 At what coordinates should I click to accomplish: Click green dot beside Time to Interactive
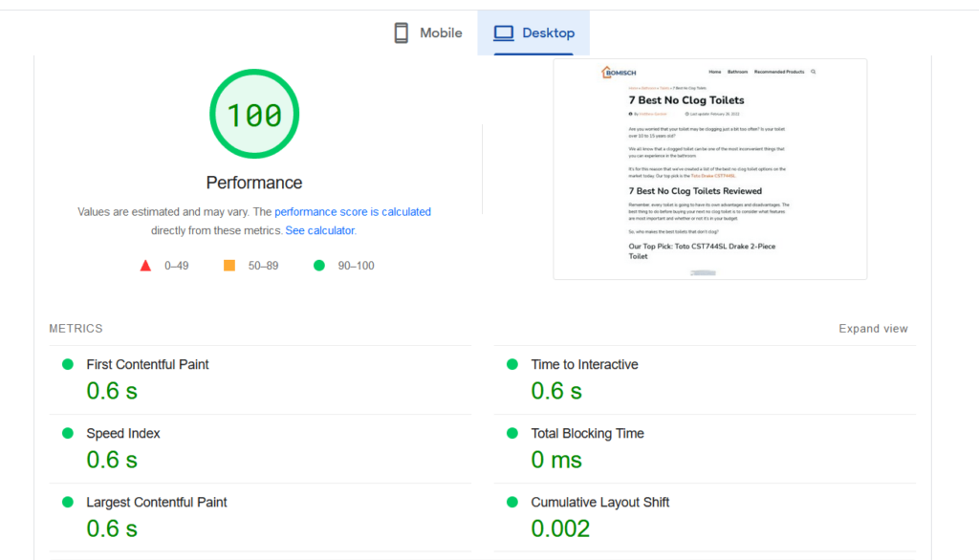click(x=512, y=364)
